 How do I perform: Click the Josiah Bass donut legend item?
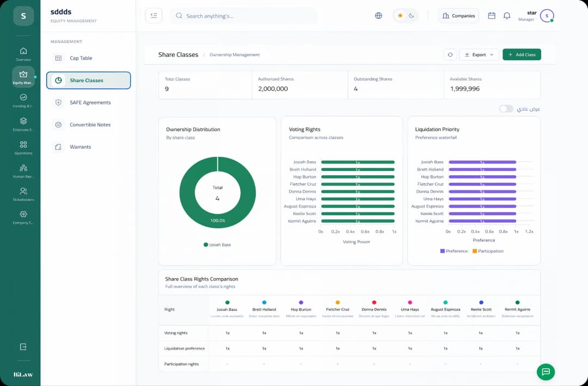coord(217,244)
